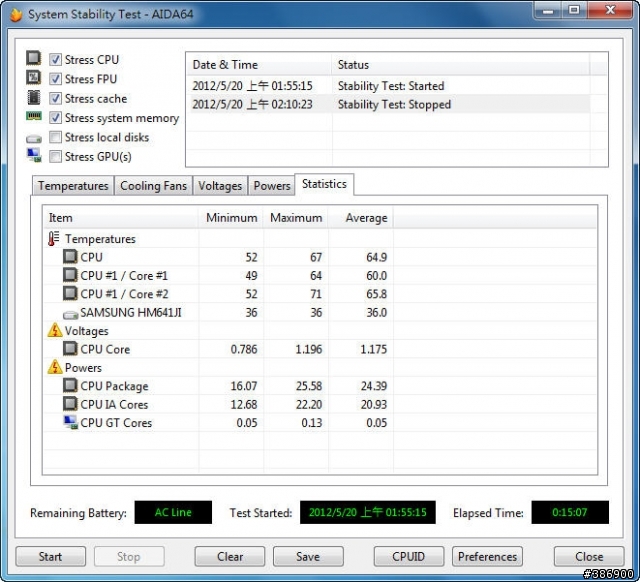This screenshot has width=640, height=582.
Task: Click the chip icon of CPU #1 / Core #2
Action: tap(70, 293)
